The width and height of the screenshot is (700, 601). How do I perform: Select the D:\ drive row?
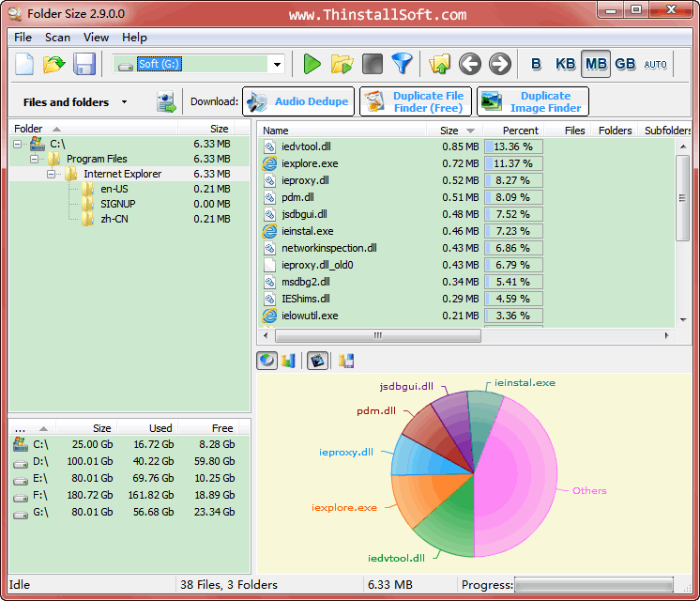click(129, 461)
